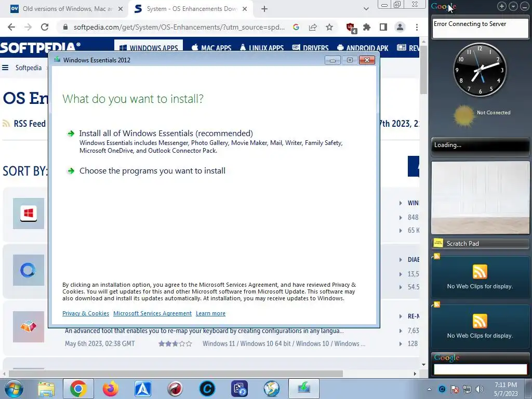Image resolution: width=532 pixels, height=399 pixels.
Task: Open the share this page icon
Action: [x=313, y=27]
